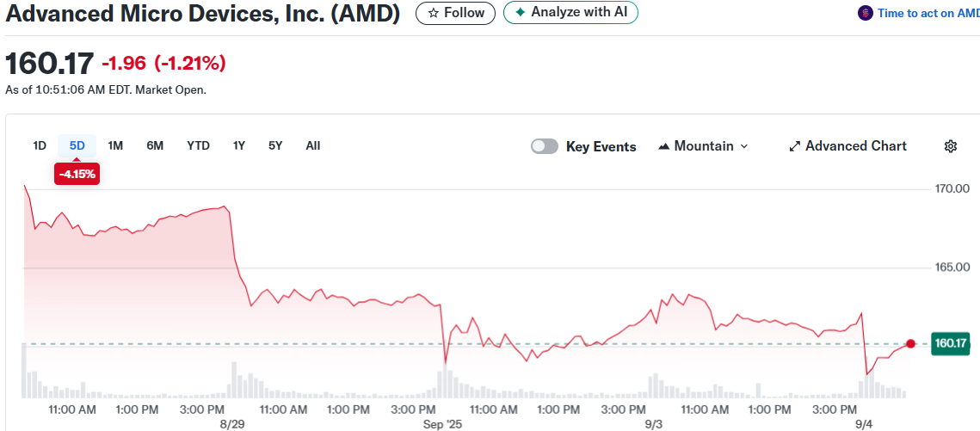Image resolution: width=980 pixels, height=431 pixels.
Task: Click the star Follow button
Action: pos(456,13)
